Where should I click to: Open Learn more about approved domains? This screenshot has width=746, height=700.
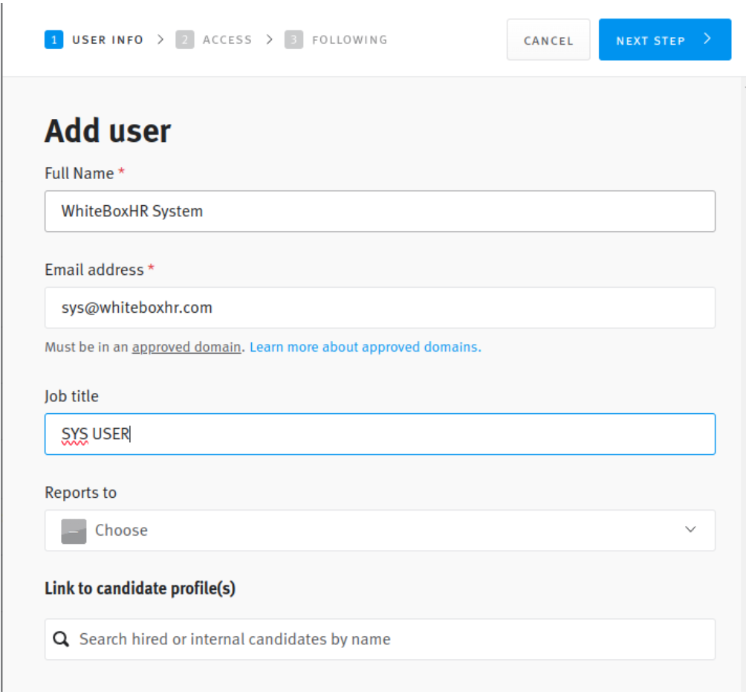(366, 347)
